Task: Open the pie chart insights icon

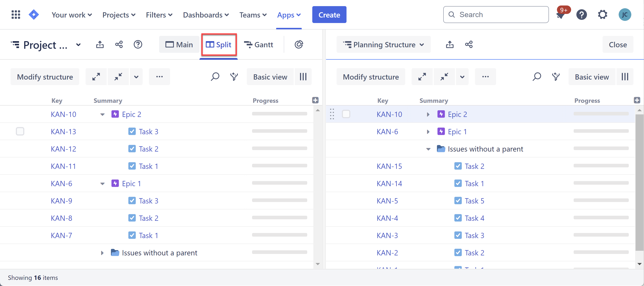Action: 299,45
